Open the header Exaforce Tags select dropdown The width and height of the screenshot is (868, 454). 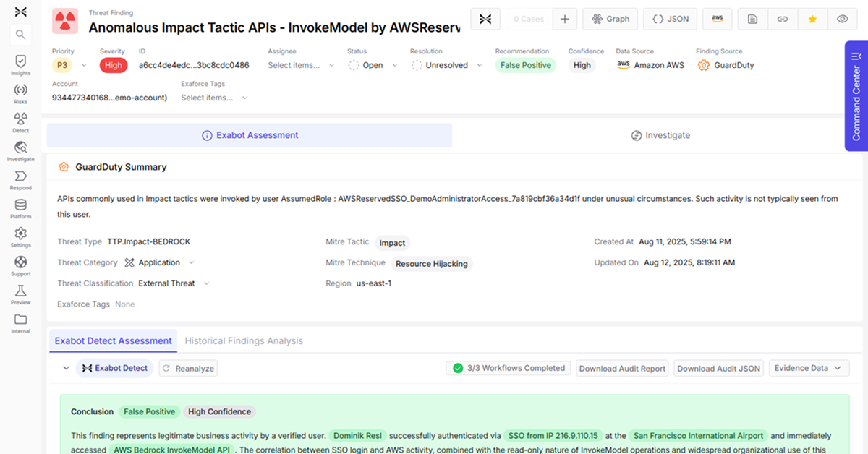pyautogui.click(x=215, y=98)
